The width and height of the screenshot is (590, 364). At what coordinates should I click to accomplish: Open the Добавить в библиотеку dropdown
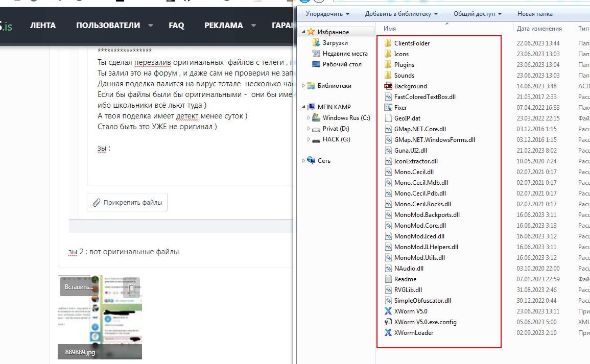401,14
